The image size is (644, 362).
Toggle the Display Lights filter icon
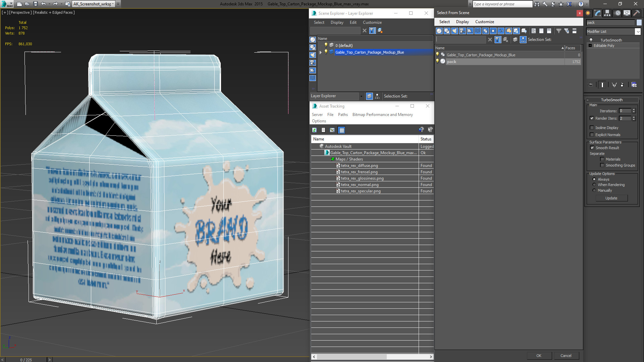[x=454, y=31]
